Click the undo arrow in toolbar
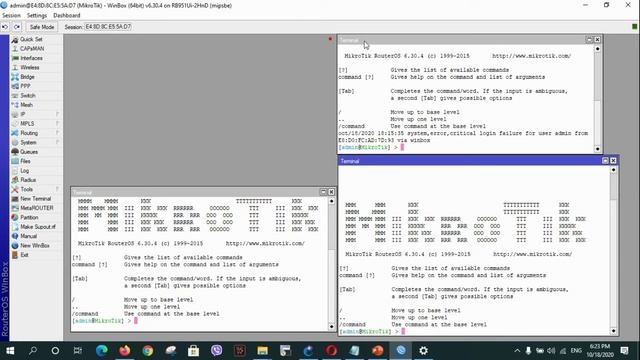The image size is (640, 360). [x=5, y=27]
